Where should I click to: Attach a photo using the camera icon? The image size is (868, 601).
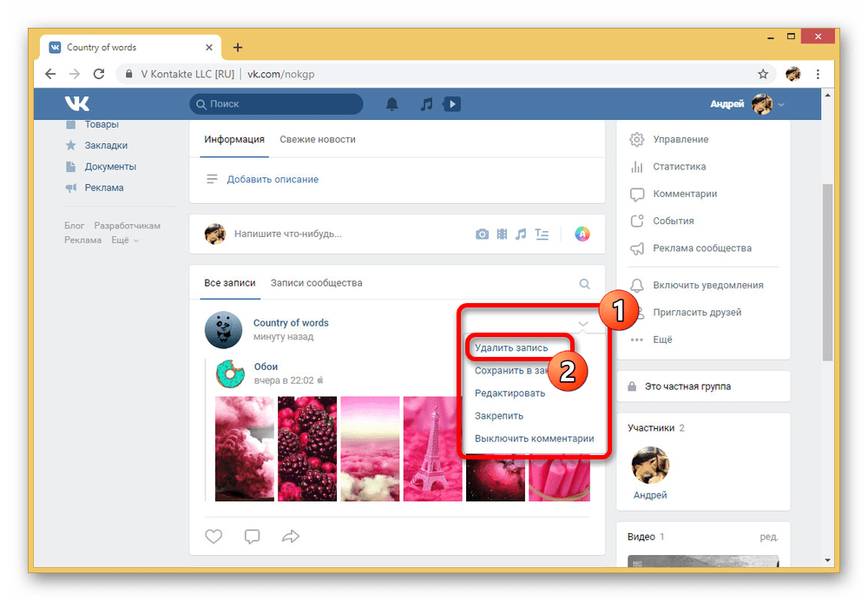tap(482, 234)
